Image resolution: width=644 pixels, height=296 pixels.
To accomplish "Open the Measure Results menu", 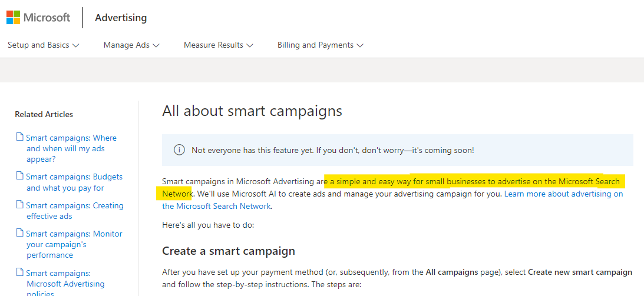I will click(x=219, y=45).
